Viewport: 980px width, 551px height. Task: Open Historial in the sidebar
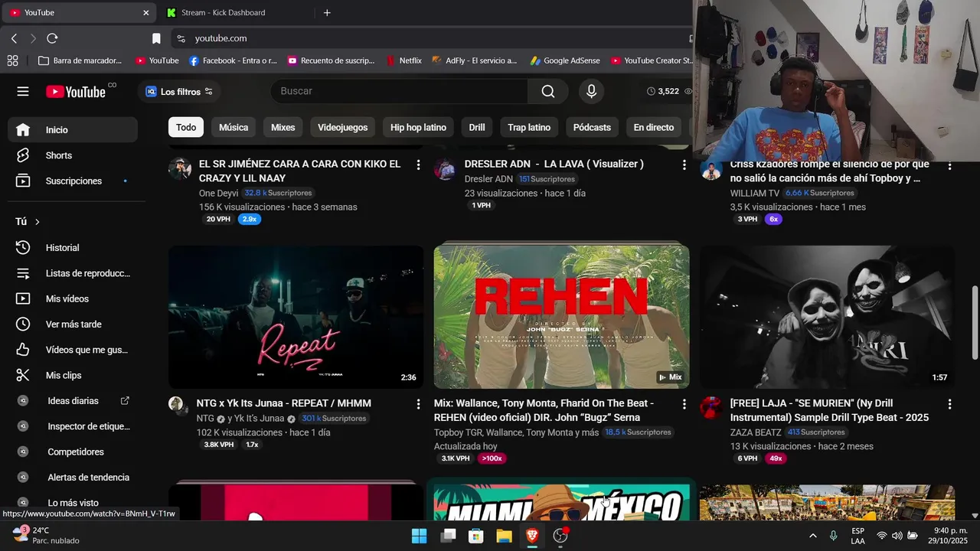(x=73, y=248)
